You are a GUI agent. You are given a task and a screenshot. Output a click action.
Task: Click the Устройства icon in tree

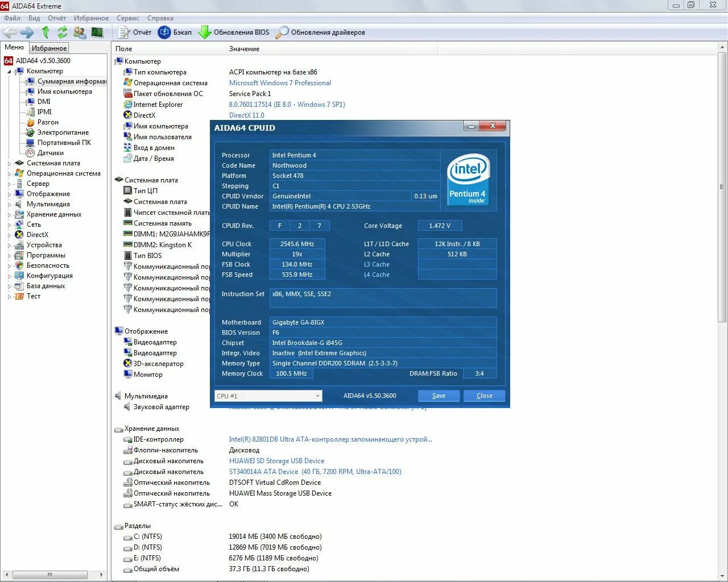pyautogui.click(x=19, y=245)
